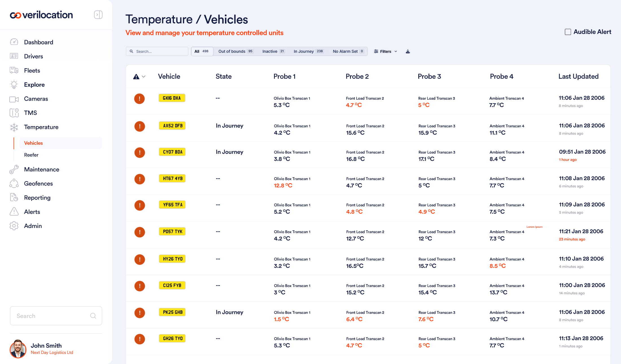Click the Maintenance wrench icon

(x=14, y=169)
